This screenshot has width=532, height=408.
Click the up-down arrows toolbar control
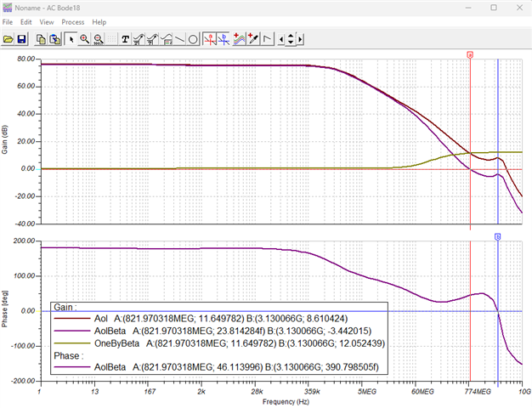coord(291,39)
